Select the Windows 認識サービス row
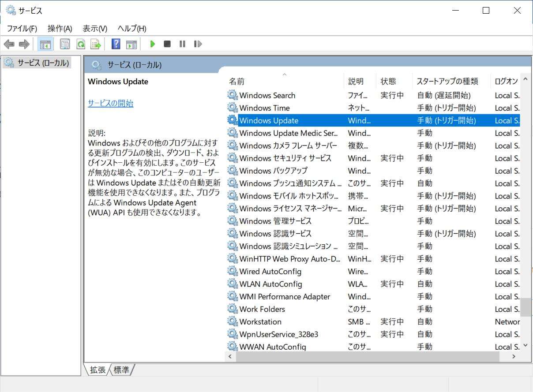The width and height of the screenshot is (533, 392). (373, 233)
